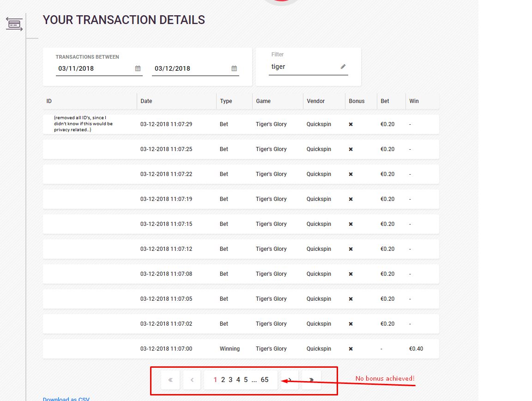
Task: Click the bonus X mark in 11:07:25 row
Action: pos(351,149)
